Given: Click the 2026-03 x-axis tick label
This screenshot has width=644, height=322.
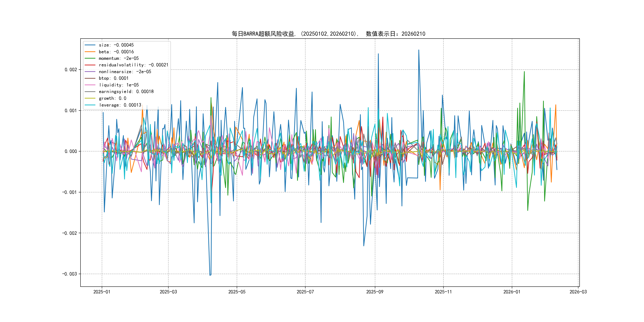Looking at the screenshot, I should click(578, 292).
